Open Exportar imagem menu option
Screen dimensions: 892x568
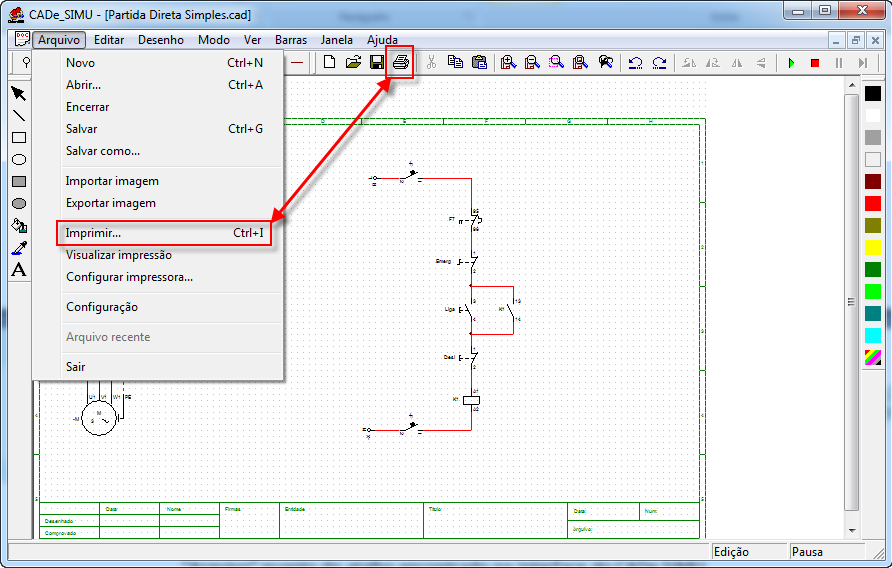111,203
